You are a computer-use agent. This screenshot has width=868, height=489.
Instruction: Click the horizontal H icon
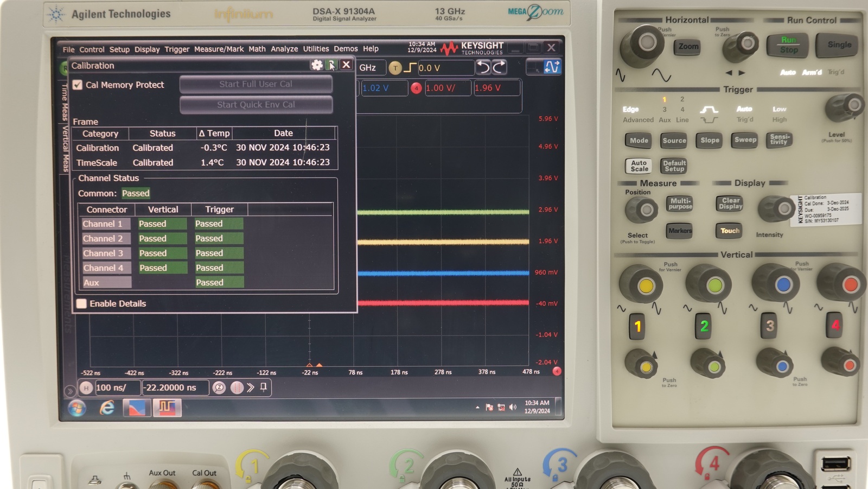86,388
